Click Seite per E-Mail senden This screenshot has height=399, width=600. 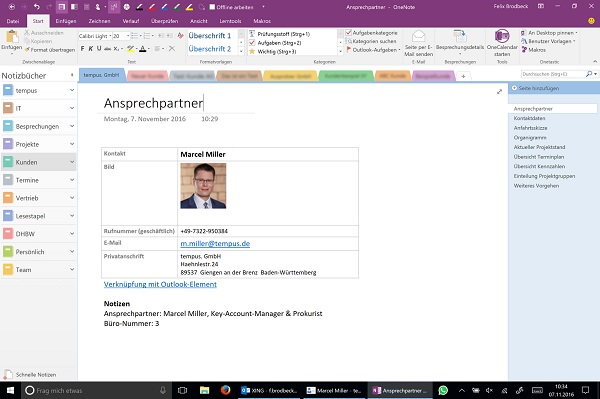tap(419, 44)
